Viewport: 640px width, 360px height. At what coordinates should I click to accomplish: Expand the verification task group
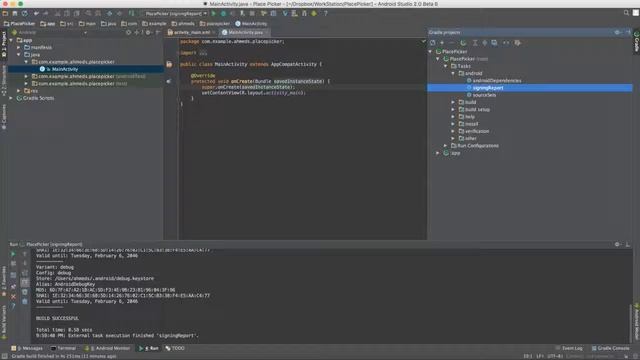pyautogui.click(x=453, y=131)
